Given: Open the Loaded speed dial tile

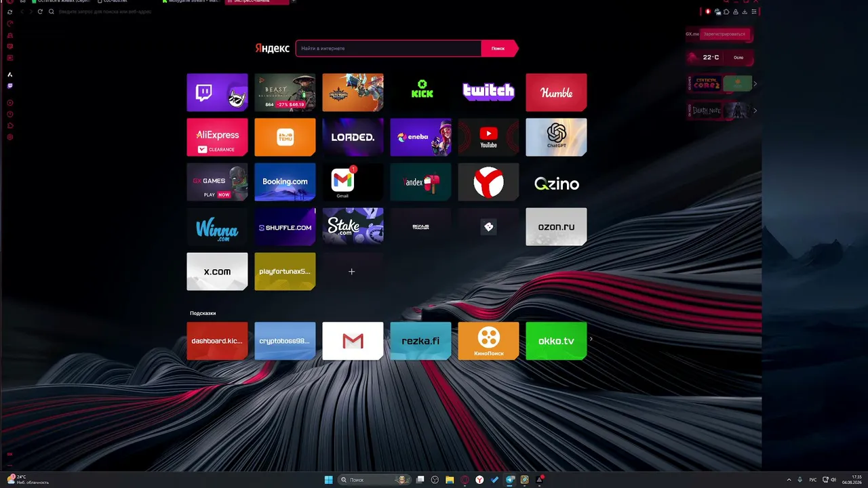Looking at the screenshot, I should 353,137.
